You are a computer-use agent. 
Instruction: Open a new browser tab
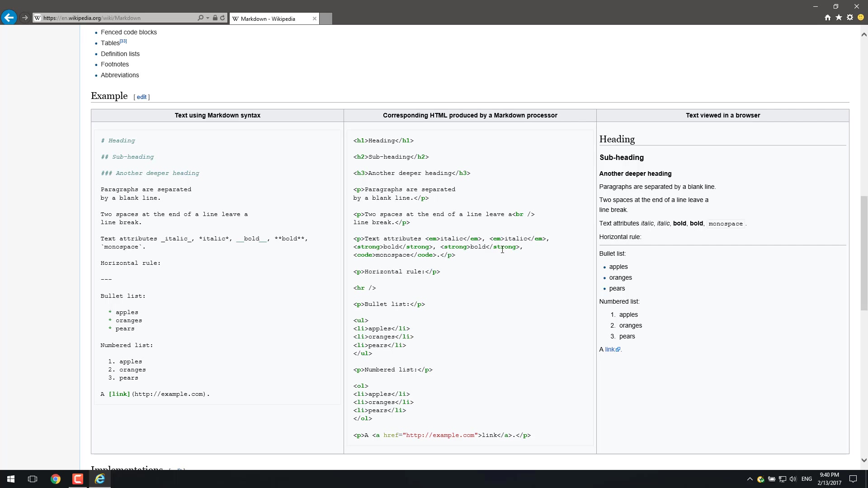click(326, 19)
